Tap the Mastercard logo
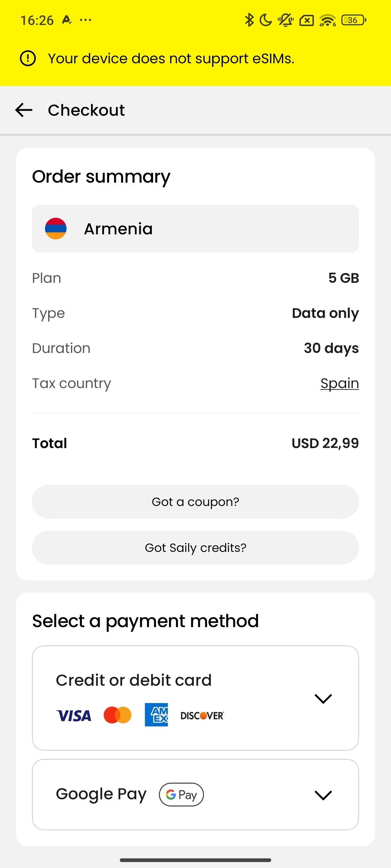391x868 pixels. tap(117, 715)
